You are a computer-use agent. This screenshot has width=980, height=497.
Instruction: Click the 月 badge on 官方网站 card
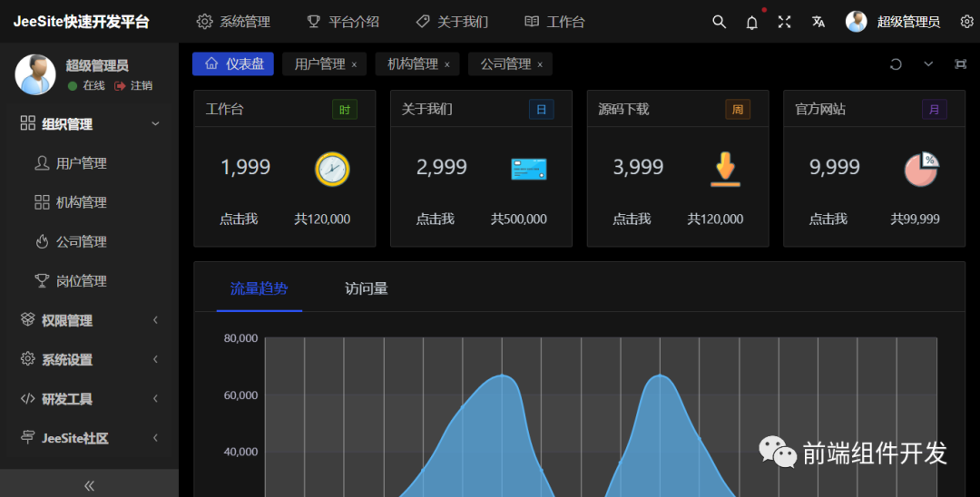click(x=935, y=110)
